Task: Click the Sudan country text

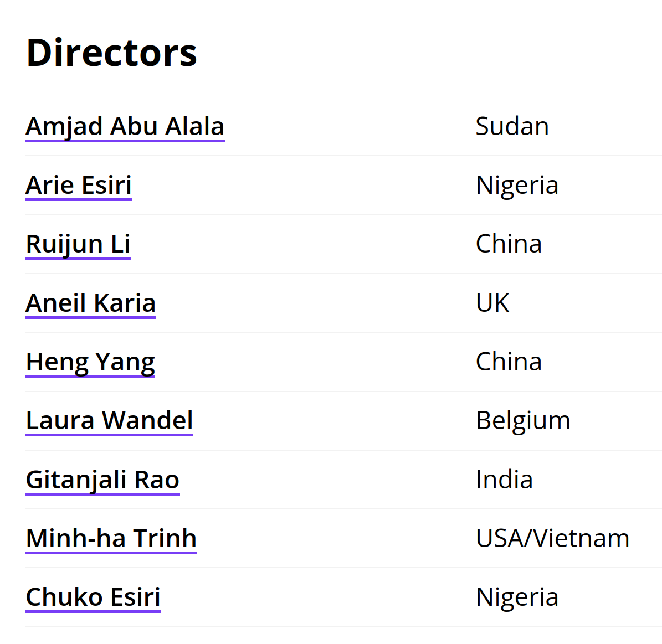Action: coord(512,126)
